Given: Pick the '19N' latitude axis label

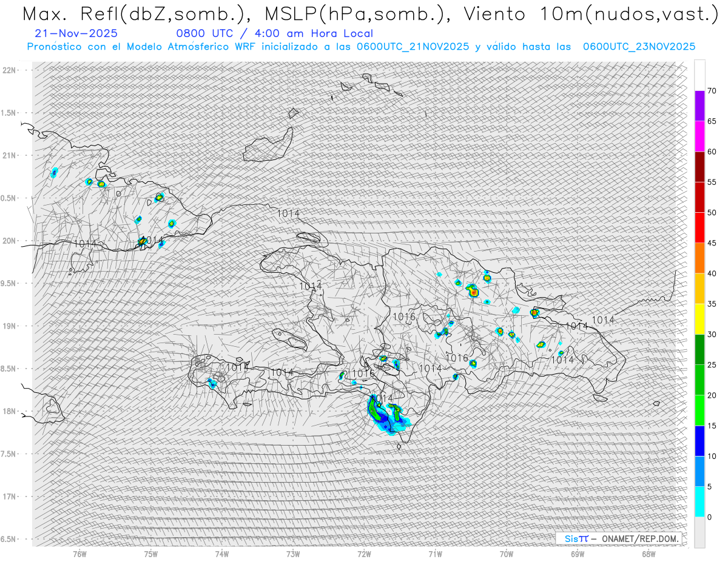Looking at the screenshot, I should click(9, 326).
